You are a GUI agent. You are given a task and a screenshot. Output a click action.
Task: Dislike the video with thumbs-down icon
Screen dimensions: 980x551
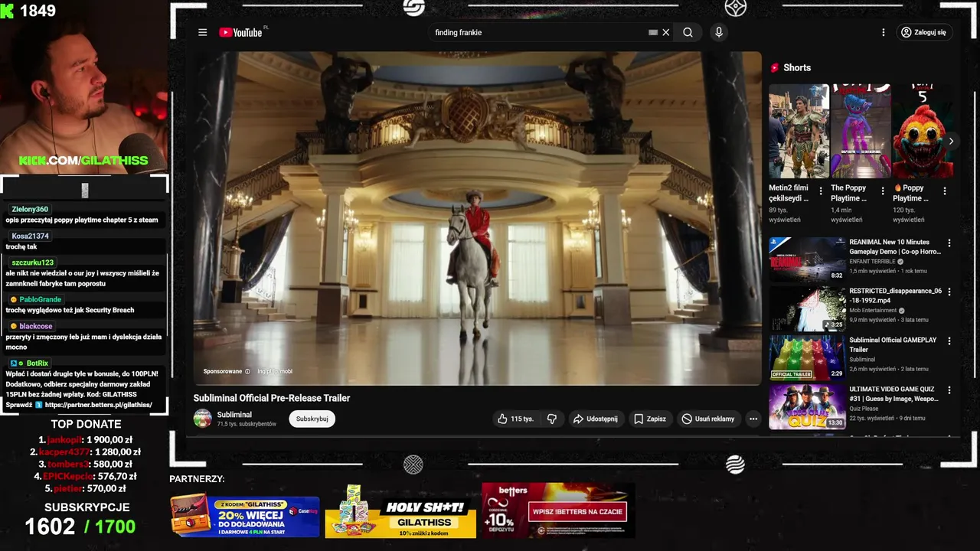(551, 419)
